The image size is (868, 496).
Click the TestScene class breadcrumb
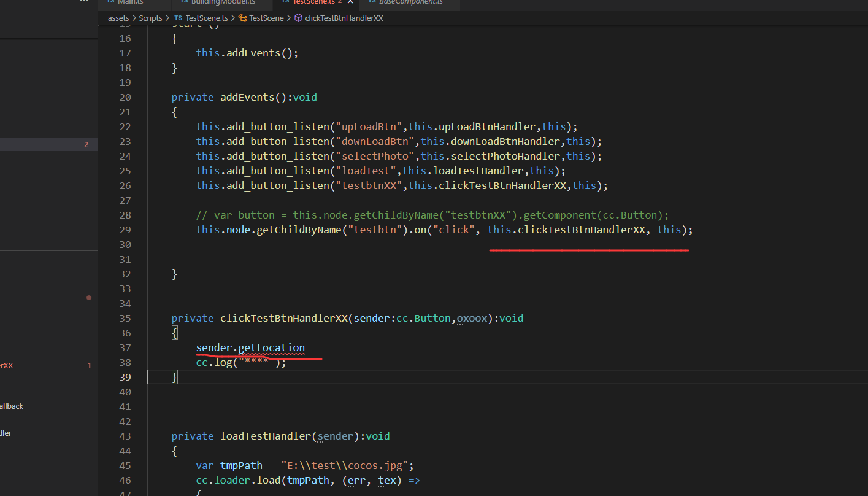266,18
